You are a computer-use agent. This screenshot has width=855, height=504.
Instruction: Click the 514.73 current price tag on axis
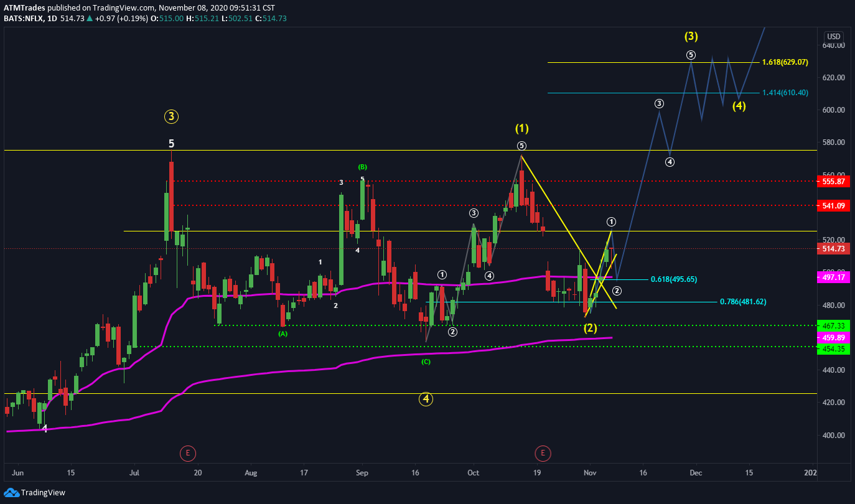(833, 249)
